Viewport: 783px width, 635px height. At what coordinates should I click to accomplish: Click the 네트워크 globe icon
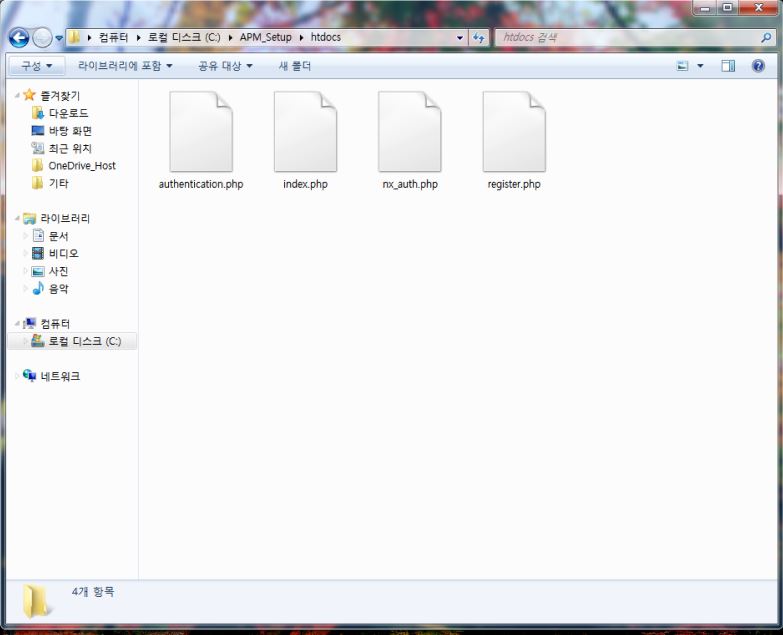(29, 375)
